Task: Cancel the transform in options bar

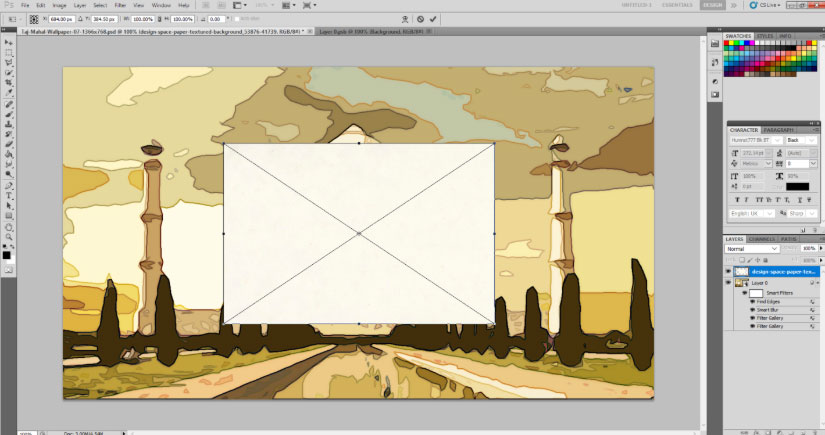Action: pyautogui.click(x=421, y=18)
